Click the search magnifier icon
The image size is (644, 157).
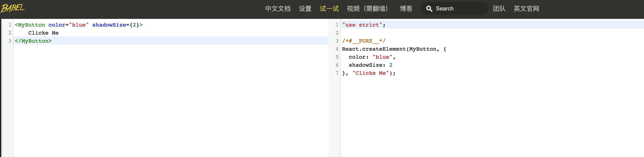429,9
